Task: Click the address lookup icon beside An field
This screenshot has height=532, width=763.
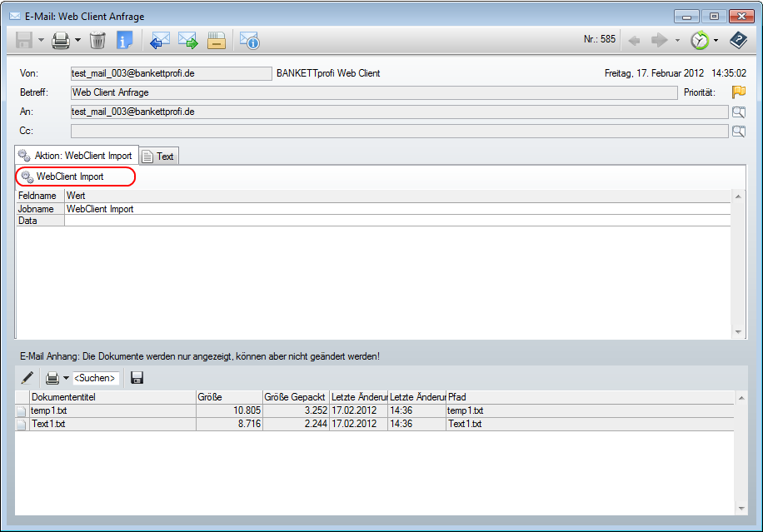Action: tap(738, 112)
